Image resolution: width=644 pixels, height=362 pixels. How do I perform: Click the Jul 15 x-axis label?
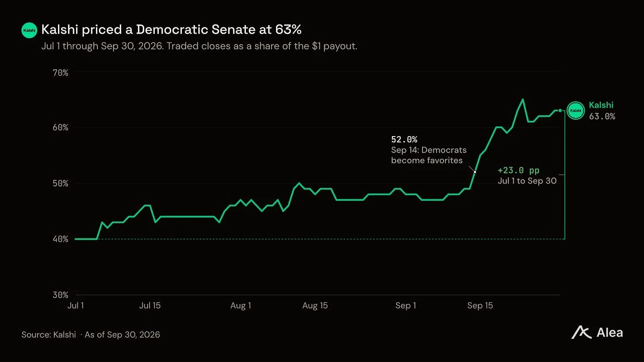(150, 305)
